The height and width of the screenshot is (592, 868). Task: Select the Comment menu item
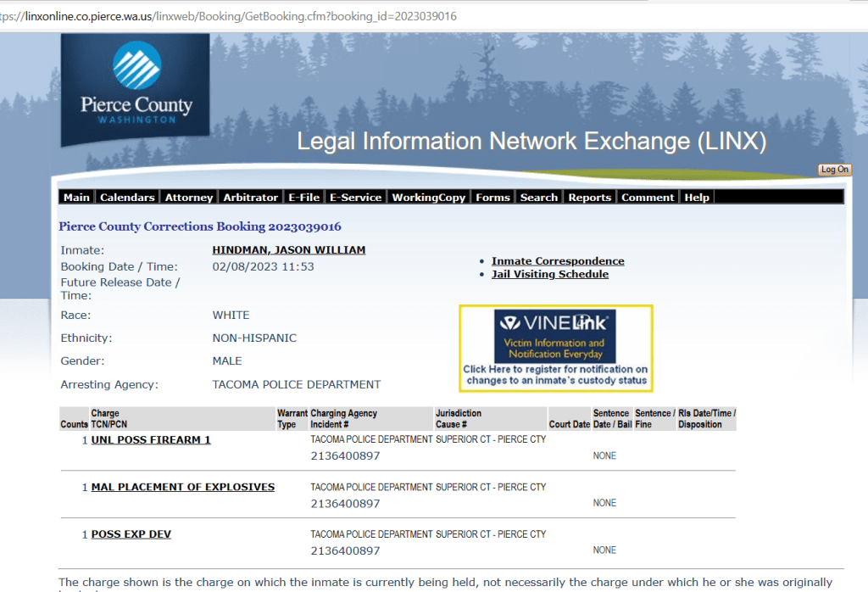(x=648, y=197)
